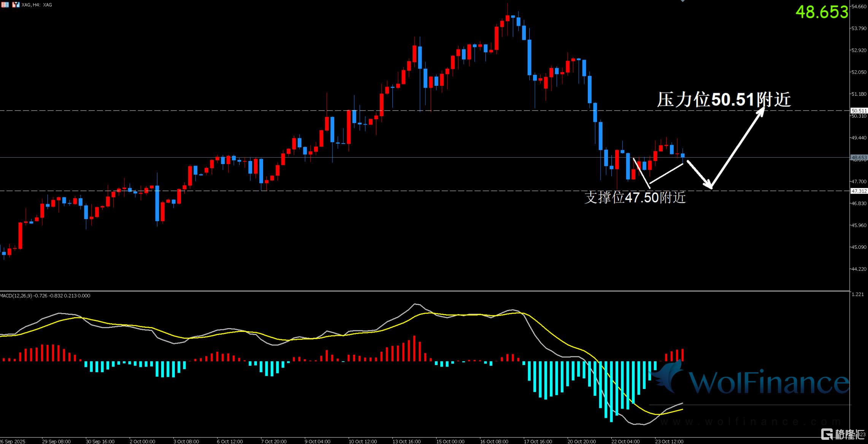Select the 50.511 price label on scale
The width and height of the screenshot is (868, 444).
[859, 111]
